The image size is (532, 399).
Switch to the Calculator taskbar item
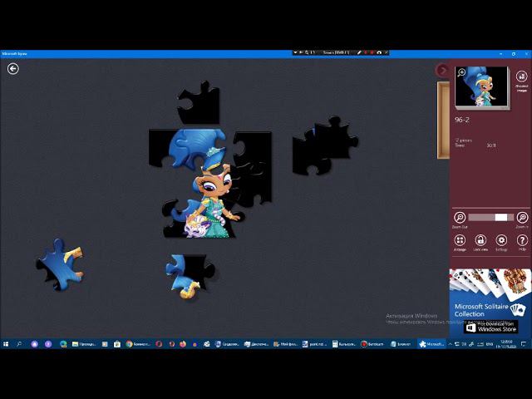[x=344, y=344]
